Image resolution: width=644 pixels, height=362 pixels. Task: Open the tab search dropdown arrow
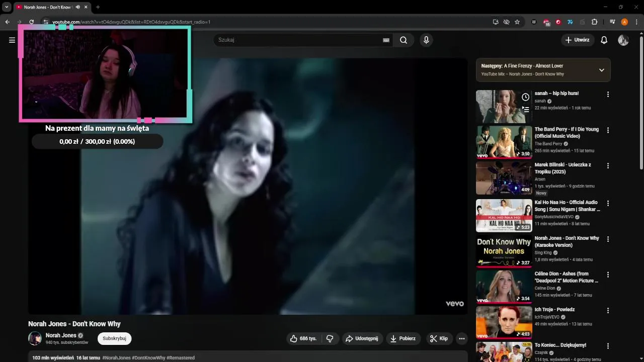pyautogui.click(x=7, y=7)
